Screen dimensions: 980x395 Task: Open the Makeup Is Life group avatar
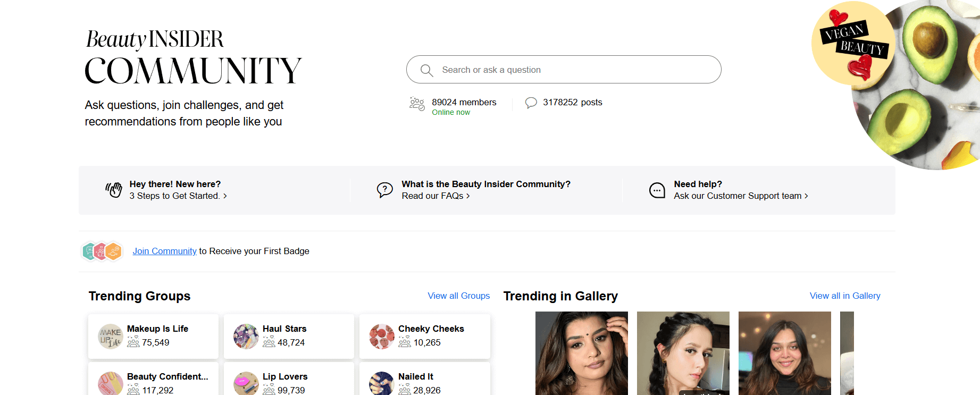pyautogui.click(x=111, y=337)
